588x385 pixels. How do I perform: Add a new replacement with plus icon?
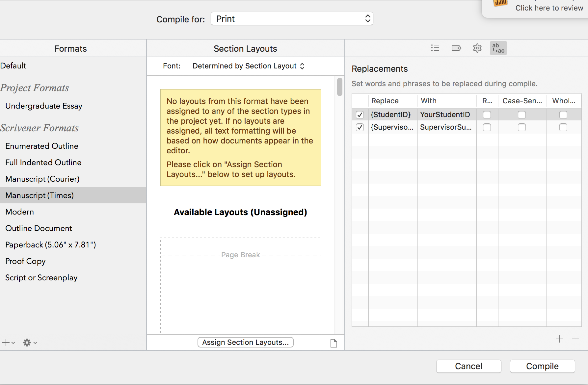click(x=560, y=339)
